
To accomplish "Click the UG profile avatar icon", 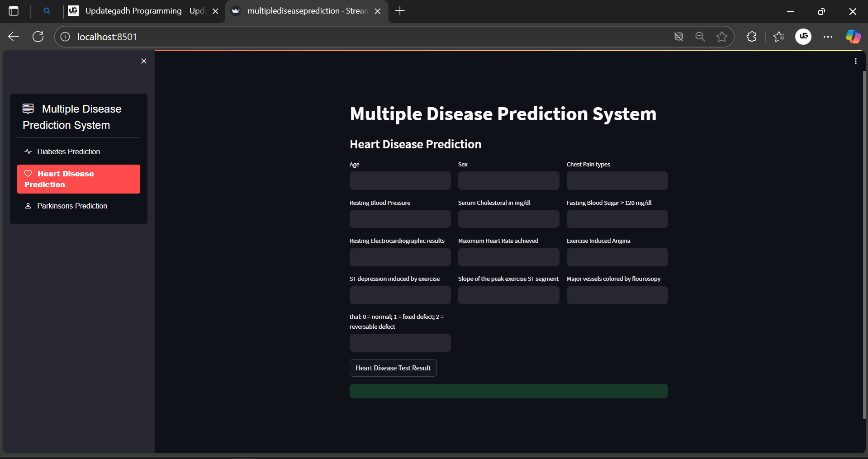I will point(803,37).
